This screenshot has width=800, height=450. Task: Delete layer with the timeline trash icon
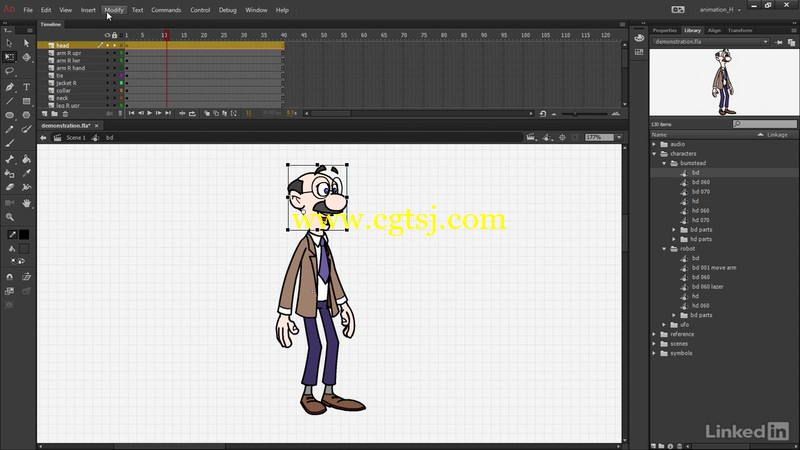(x=65, y=113)
